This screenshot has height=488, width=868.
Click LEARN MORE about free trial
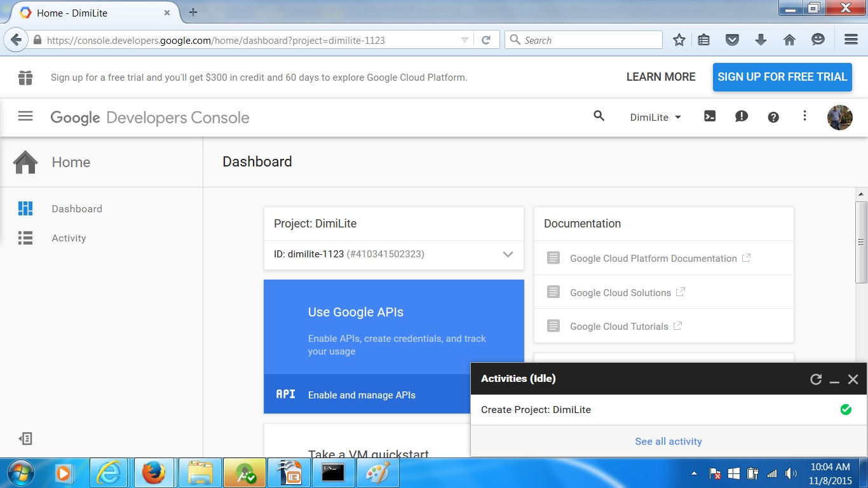point(661,77)
